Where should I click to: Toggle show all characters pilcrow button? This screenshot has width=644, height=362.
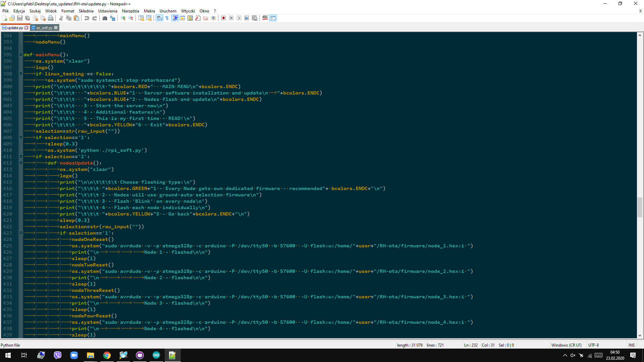(167, 18)
